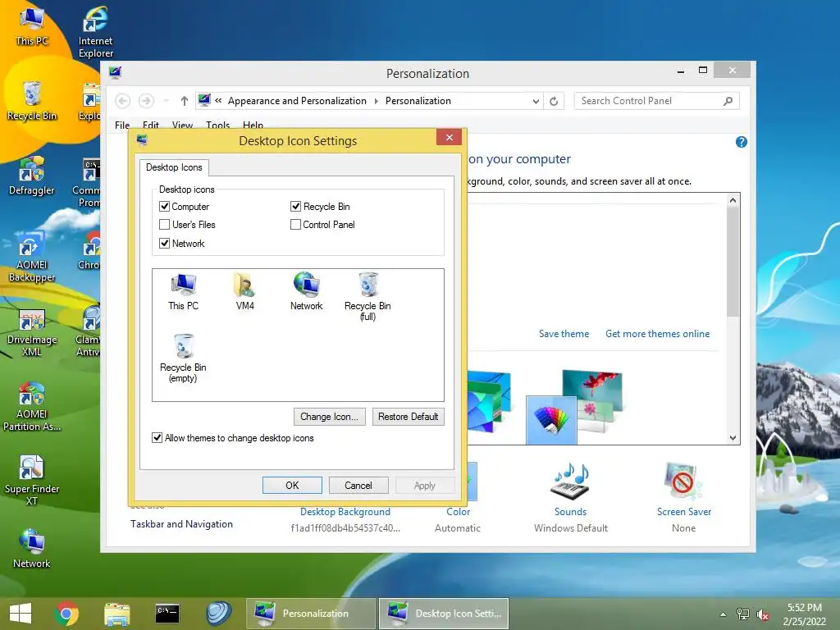Open the Screen Saver settings icon
840x630 pixels.
683,482
